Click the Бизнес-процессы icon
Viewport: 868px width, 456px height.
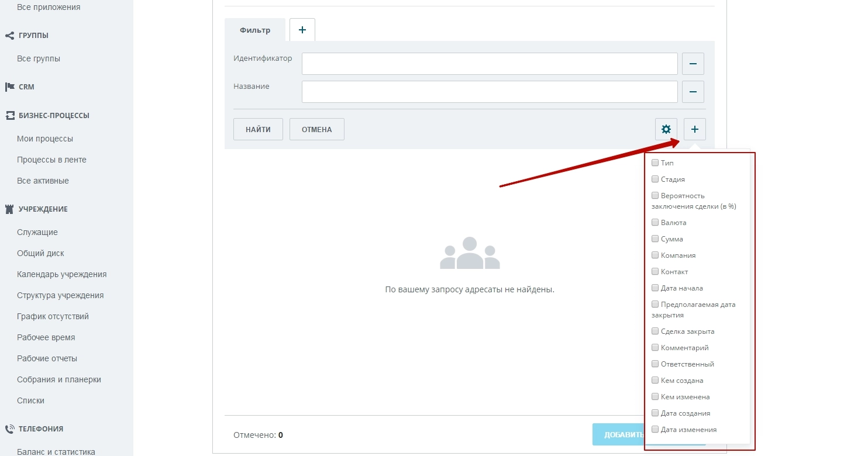point(9,116)
